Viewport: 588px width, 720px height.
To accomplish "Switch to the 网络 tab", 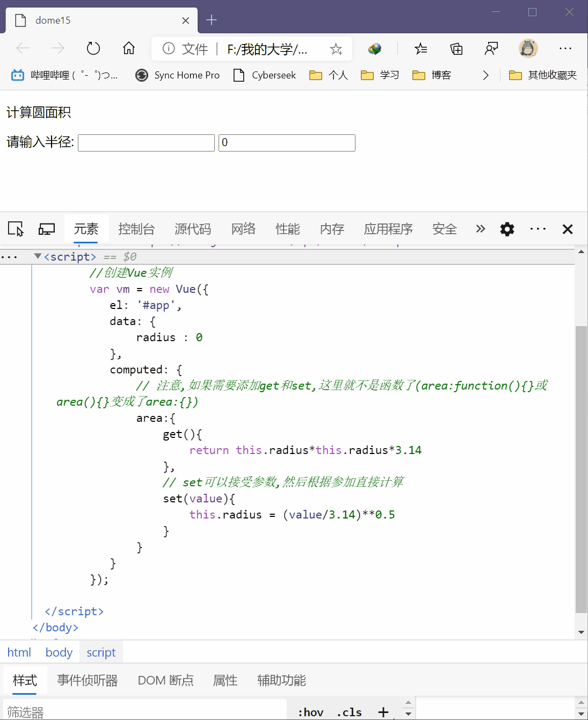I will [243, 229].
